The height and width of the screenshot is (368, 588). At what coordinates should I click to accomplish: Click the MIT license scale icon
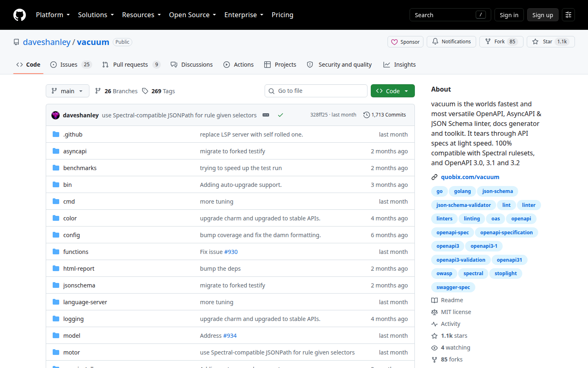click(x=434, y=312)
